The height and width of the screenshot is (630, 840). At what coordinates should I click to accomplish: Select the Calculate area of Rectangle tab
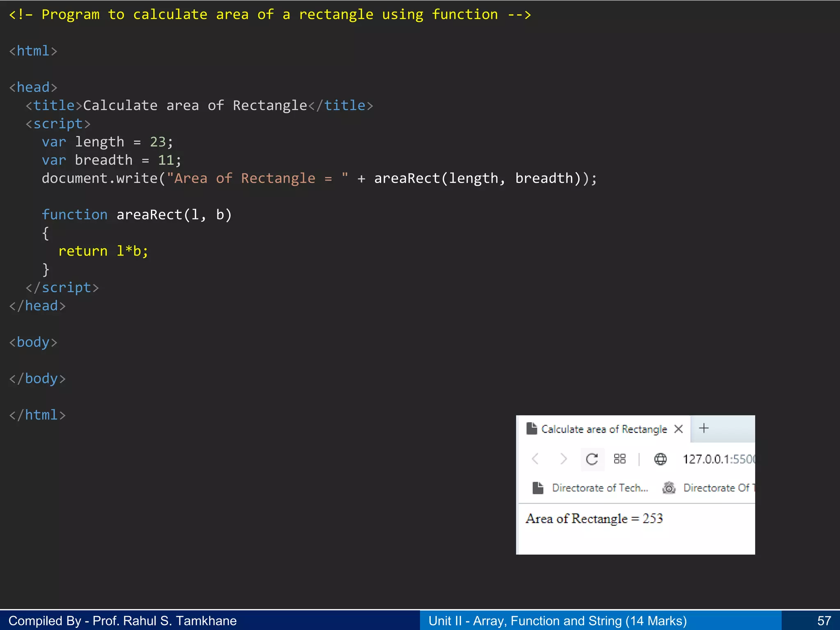click(605, 429)
